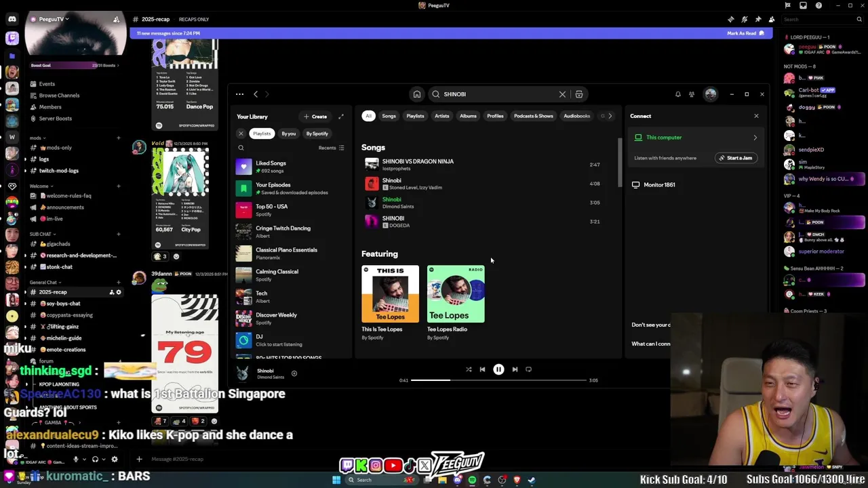868x488 pixels.
Task: Add channel to mods category
Action: tap(118, 138)
